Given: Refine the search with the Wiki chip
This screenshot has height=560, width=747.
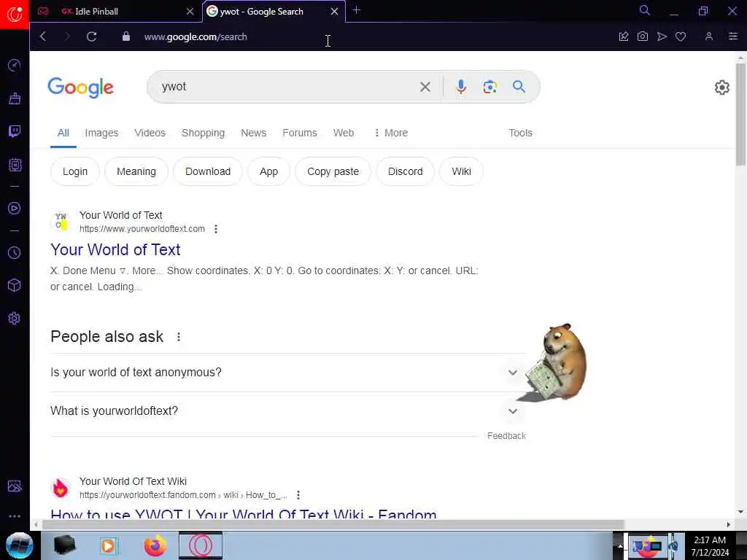Looking at the screenshot, I should (x=461, y=171).
